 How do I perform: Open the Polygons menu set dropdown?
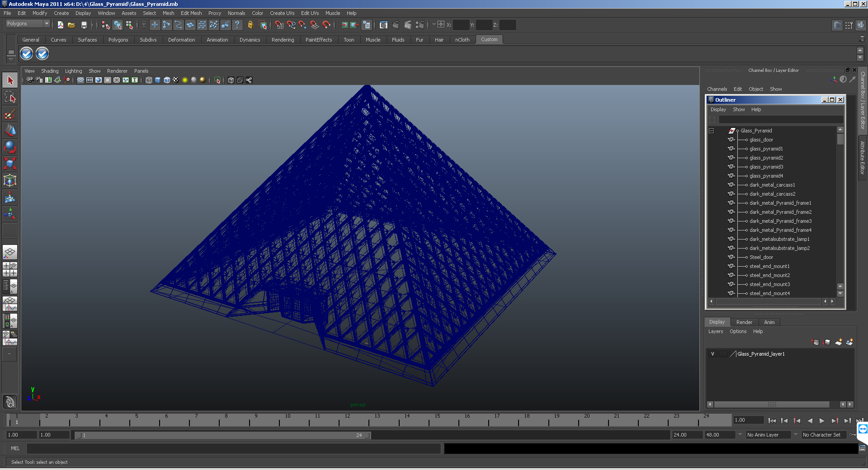tap(28, 24)
